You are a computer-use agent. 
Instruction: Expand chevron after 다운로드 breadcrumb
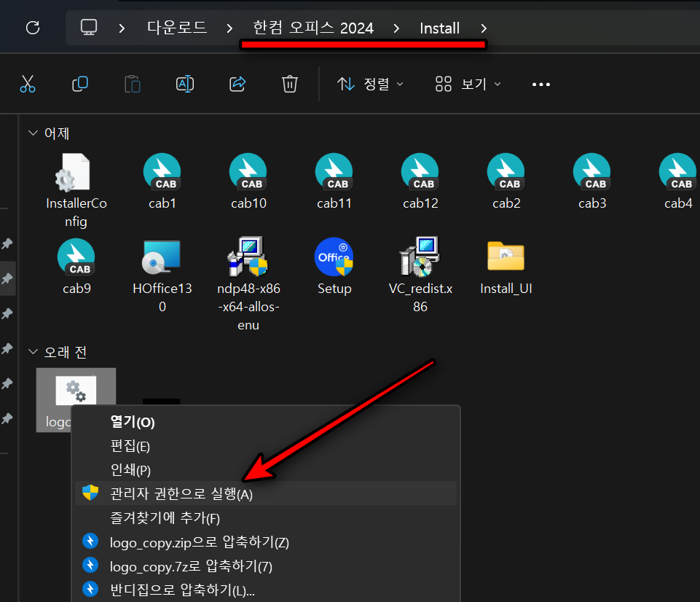229,28
